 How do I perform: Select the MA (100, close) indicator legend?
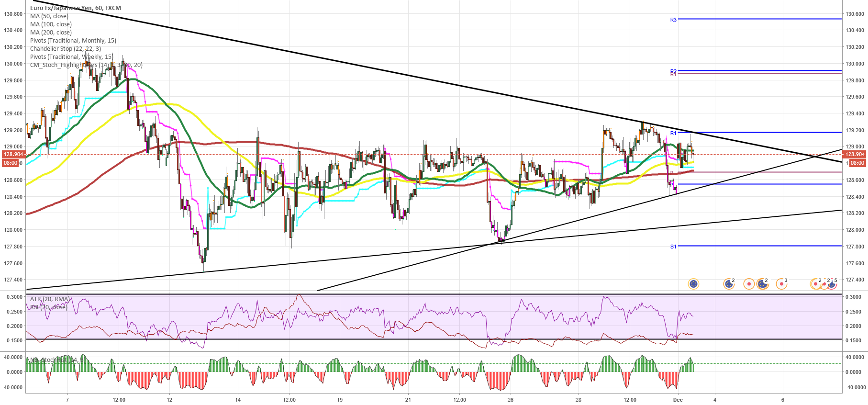coord(51,24)
